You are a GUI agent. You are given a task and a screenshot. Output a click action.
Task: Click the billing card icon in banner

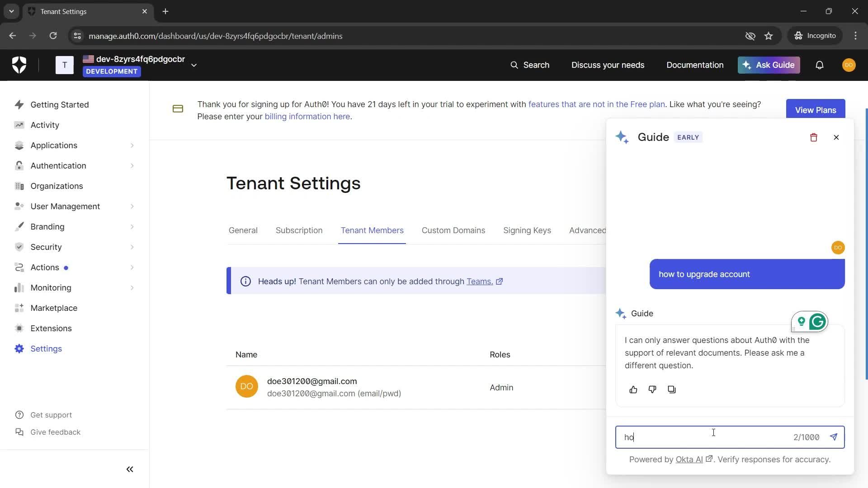coord(178,109)
